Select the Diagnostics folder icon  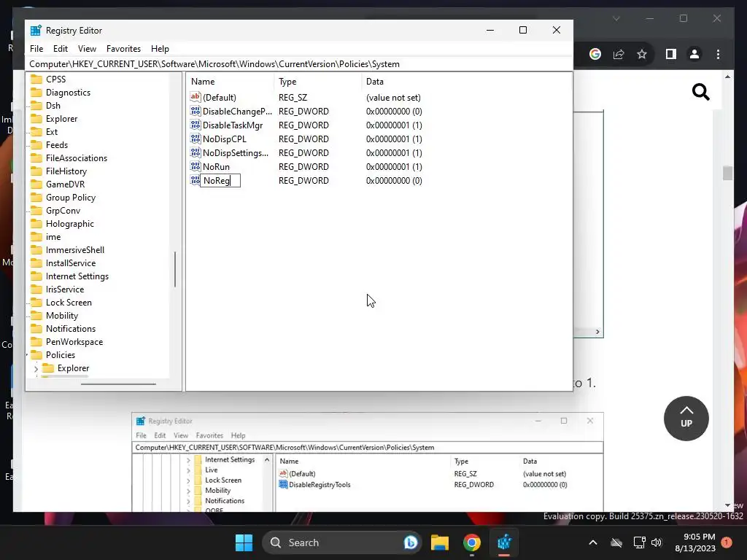tap(36, 93)
